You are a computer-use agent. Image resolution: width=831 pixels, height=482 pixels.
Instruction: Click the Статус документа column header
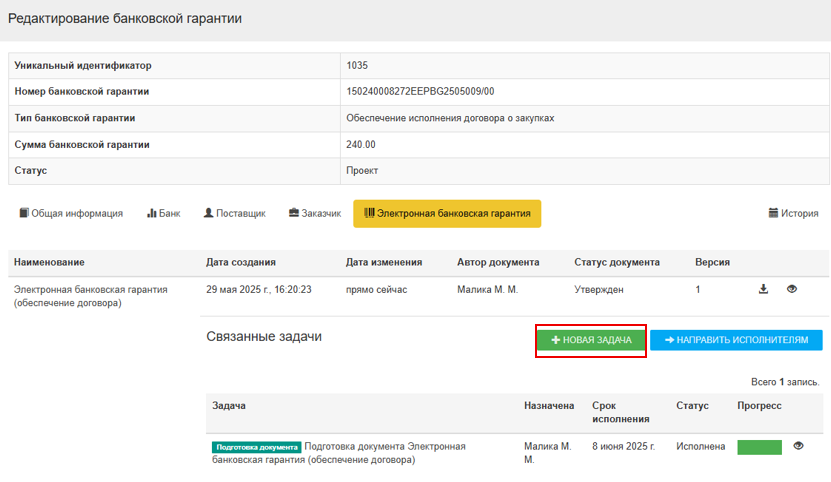(x=616, y=262)
